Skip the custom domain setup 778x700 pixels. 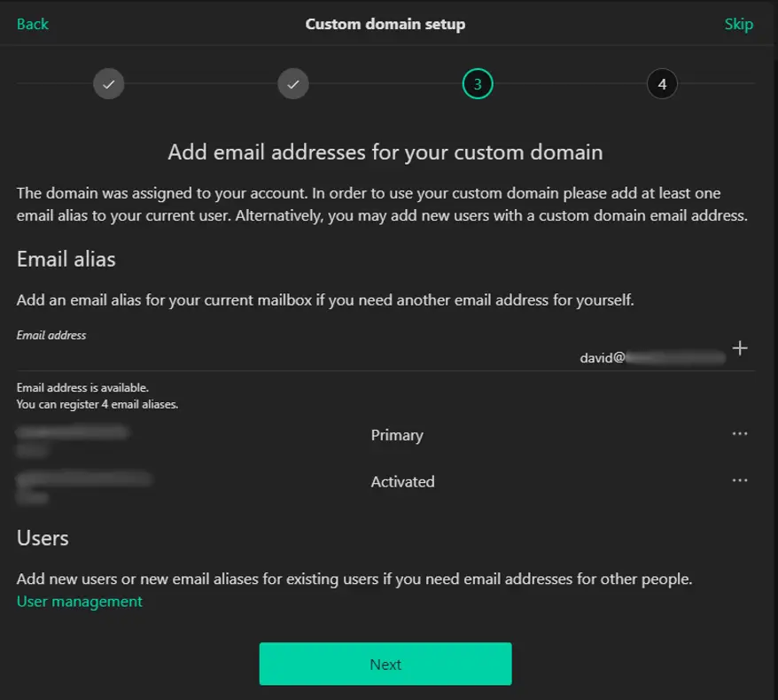click(x=738, y=24)
